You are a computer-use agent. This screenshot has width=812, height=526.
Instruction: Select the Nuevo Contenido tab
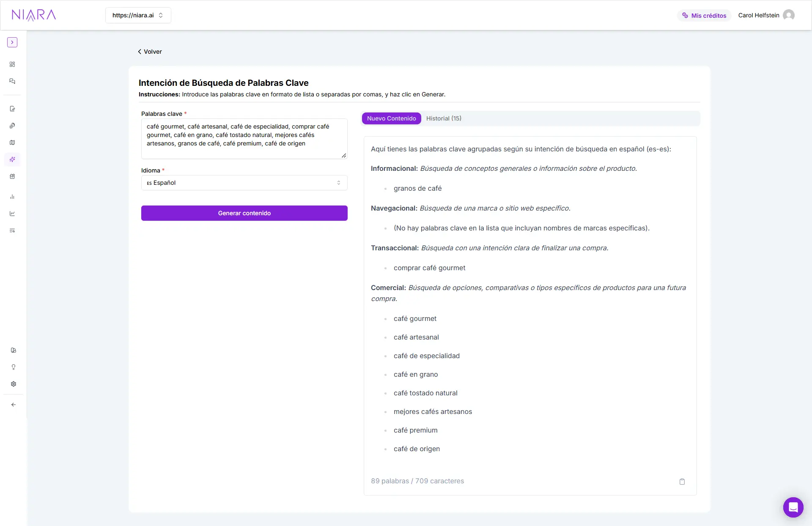391,118
